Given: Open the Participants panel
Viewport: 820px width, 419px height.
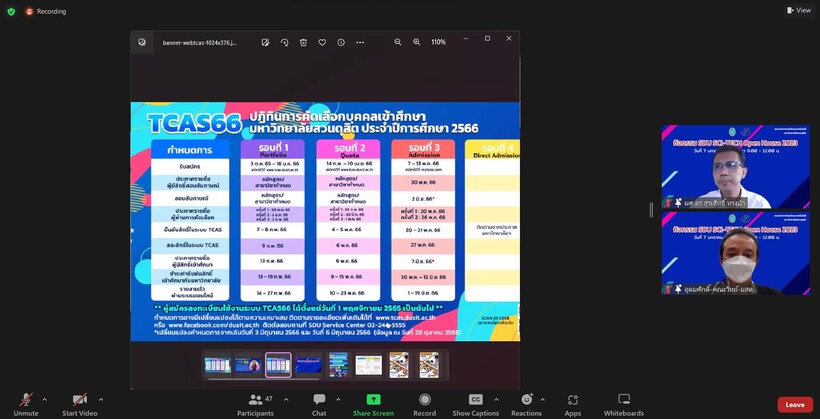Looking at the screenshot, I should point(256,404).
